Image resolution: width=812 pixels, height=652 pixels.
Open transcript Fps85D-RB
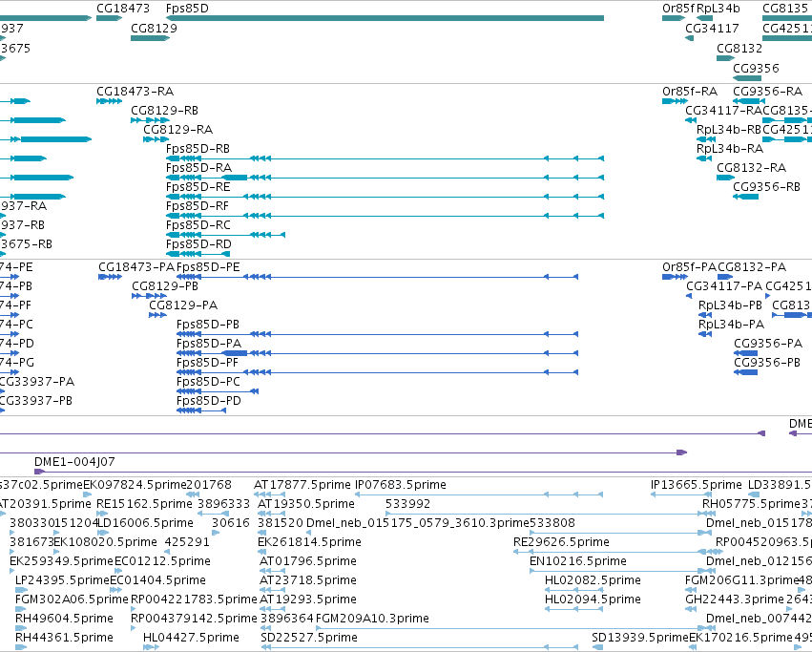coord(198,149)
